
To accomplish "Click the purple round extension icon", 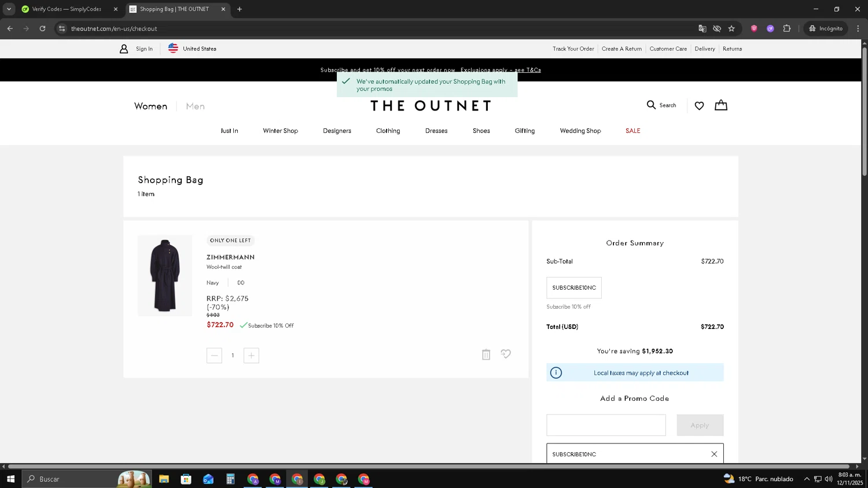I will point(770,28).
